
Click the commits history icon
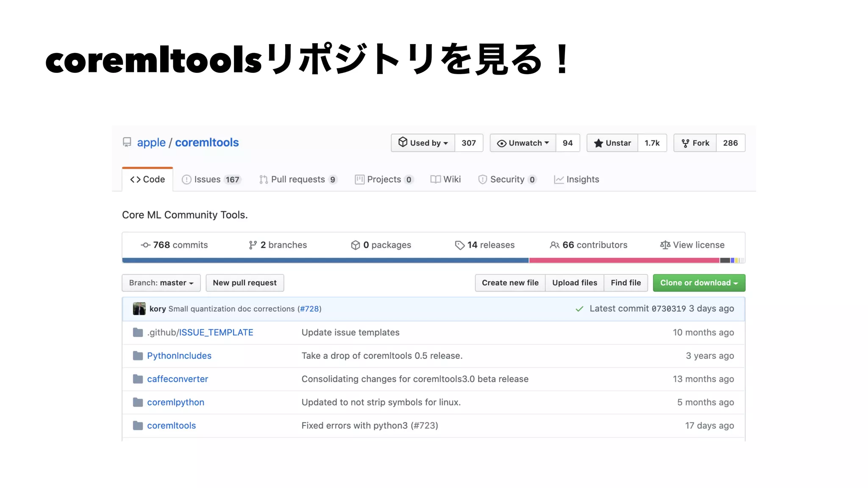coord(145,245)
